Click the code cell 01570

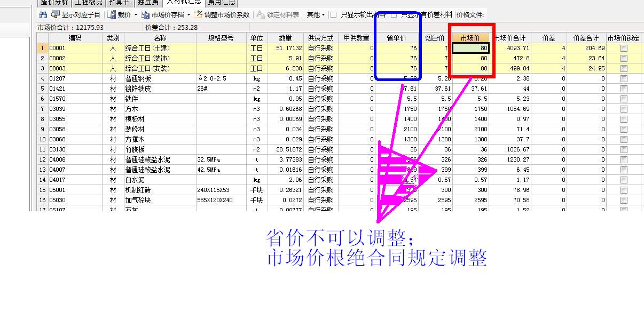75,99
